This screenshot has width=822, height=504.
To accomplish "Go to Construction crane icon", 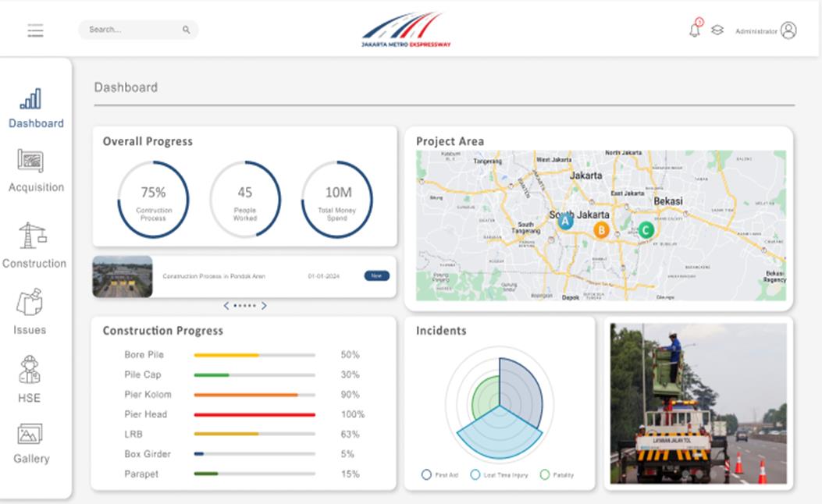I will [32, 235].
